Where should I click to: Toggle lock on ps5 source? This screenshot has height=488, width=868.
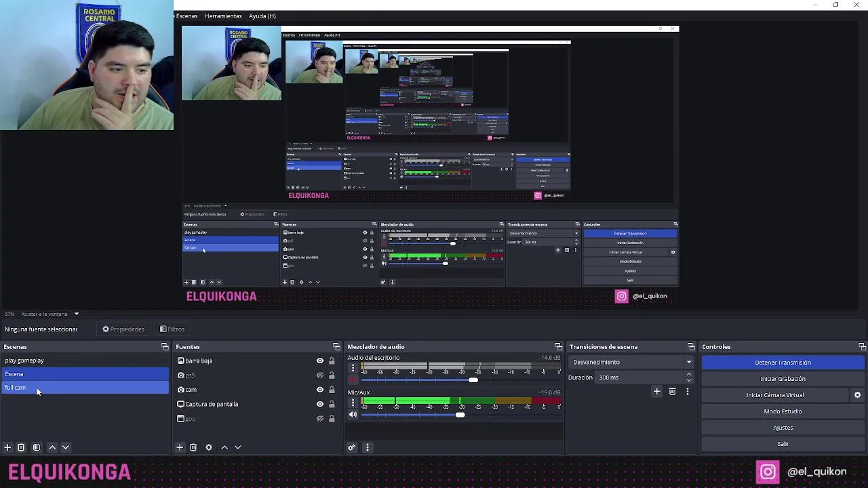pos(332,375)
